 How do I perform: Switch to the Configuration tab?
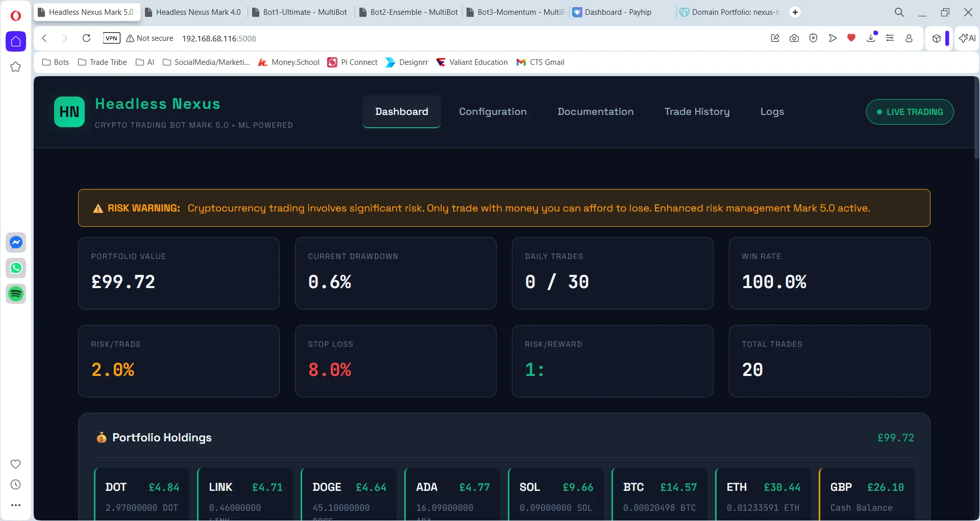(493, 111)
